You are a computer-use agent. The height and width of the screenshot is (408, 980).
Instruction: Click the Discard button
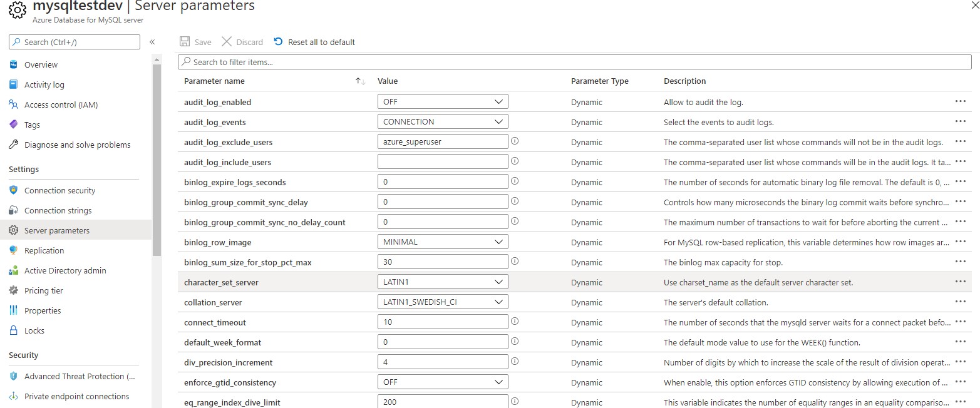242,42
